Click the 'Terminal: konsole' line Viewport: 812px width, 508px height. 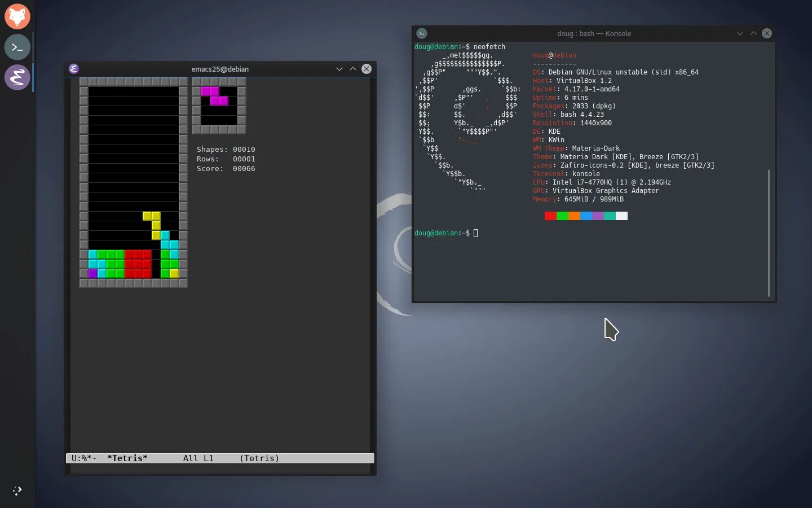click(567, 174)
